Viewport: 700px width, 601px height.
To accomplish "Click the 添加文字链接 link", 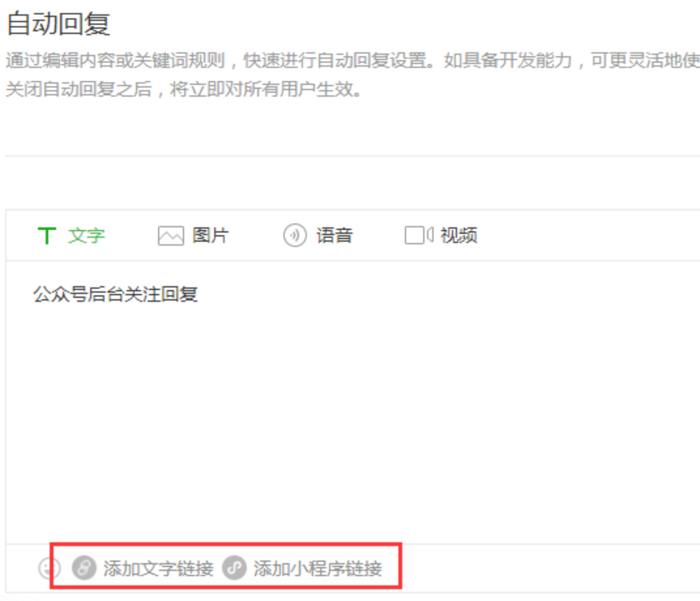I will click(x=159, y=568).
